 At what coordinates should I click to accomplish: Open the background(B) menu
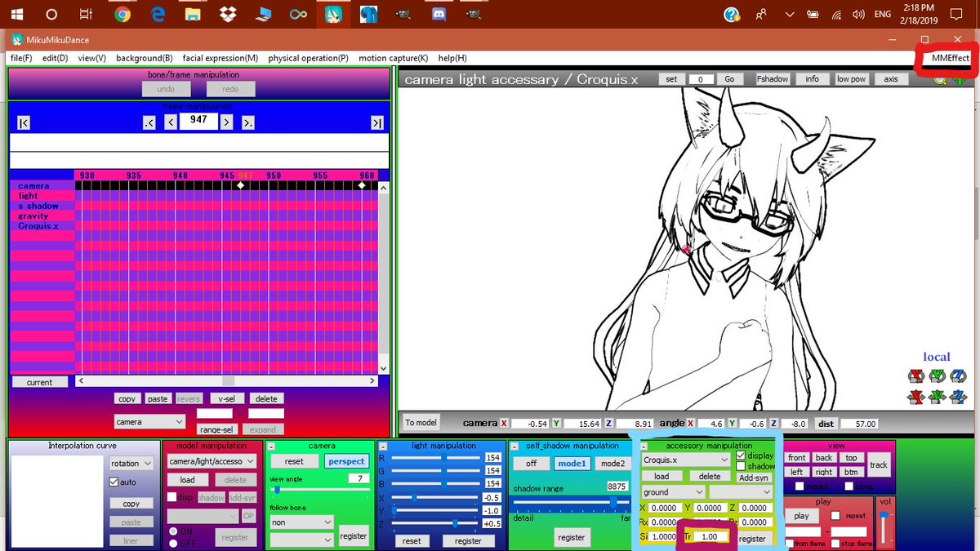tap(145, 58)
